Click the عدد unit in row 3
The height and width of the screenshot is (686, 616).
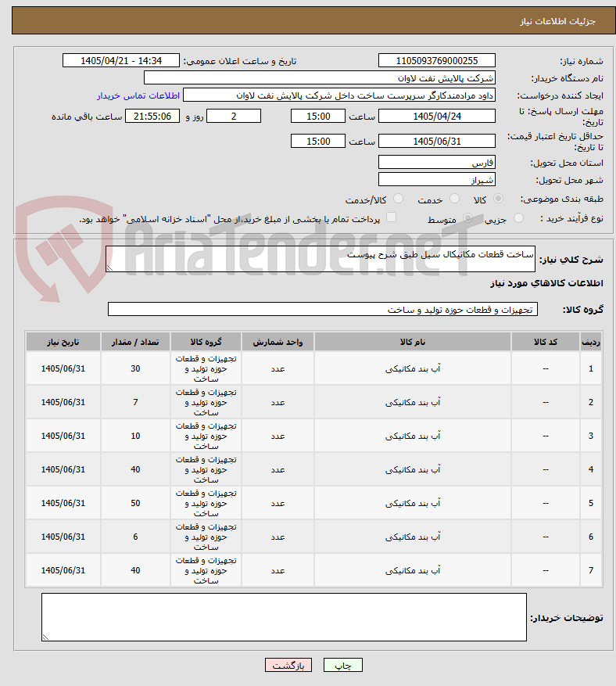(278, 436)
